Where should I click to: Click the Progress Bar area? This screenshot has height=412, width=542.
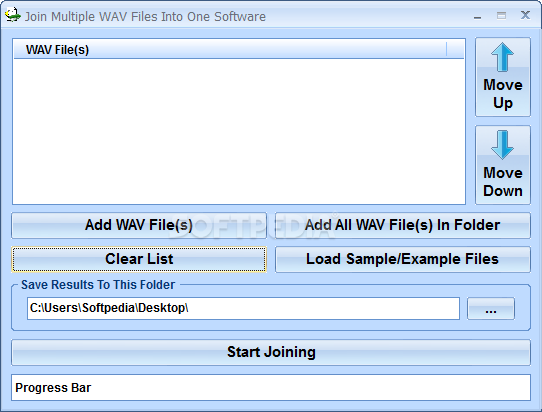271,388
